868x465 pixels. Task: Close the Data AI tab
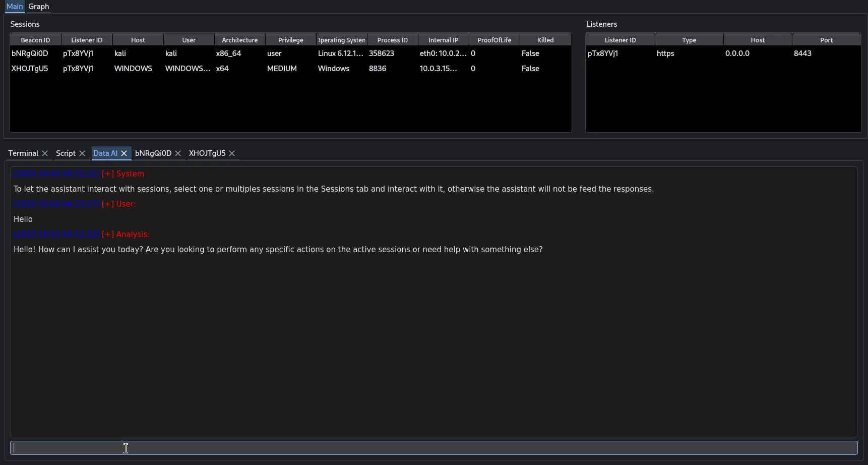(x=124, y=153)
